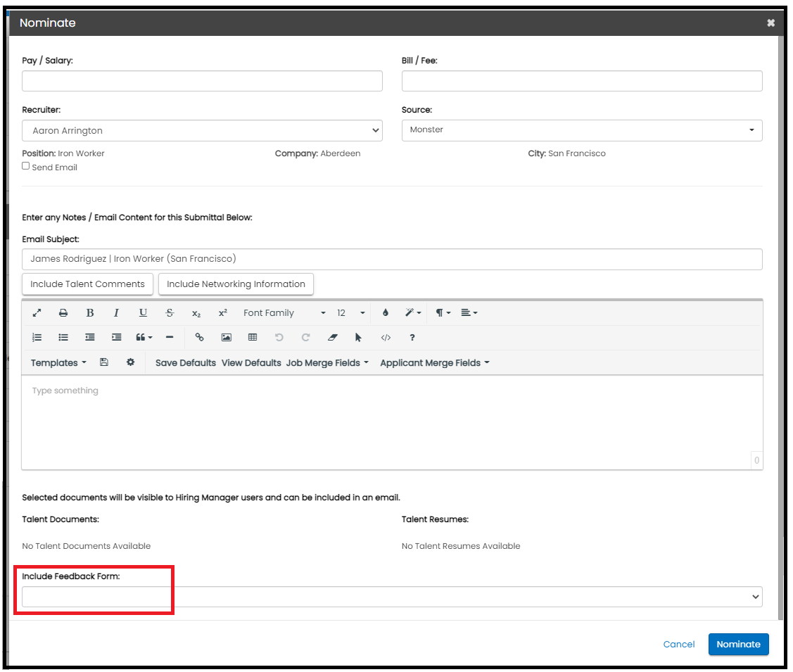Viewport: 793px width, 672px height.
Task: Apply bold formatting
Action: coord(90,313)
